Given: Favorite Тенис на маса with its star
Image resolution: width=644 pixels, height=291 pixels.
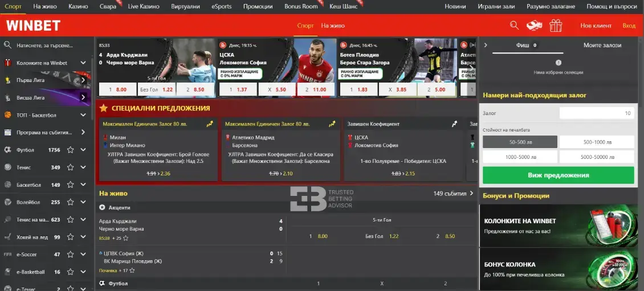Looking at the screenshot, I should click(70, 220).
